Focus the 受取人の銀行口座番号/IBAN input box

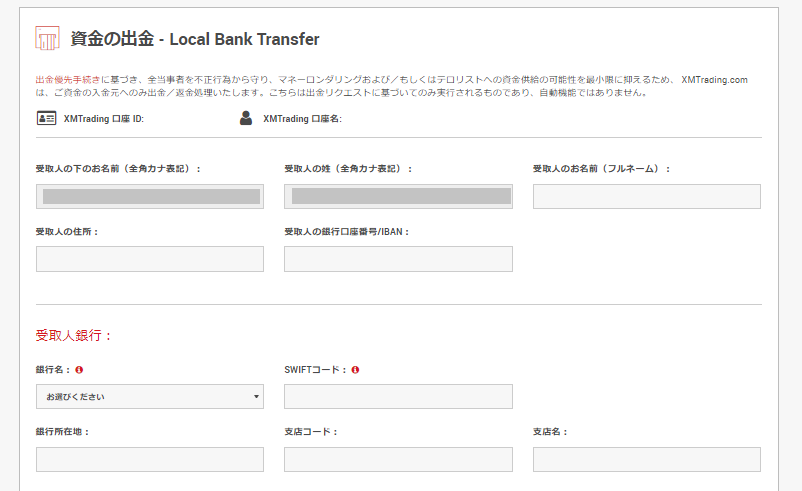(x=398, y=259)
